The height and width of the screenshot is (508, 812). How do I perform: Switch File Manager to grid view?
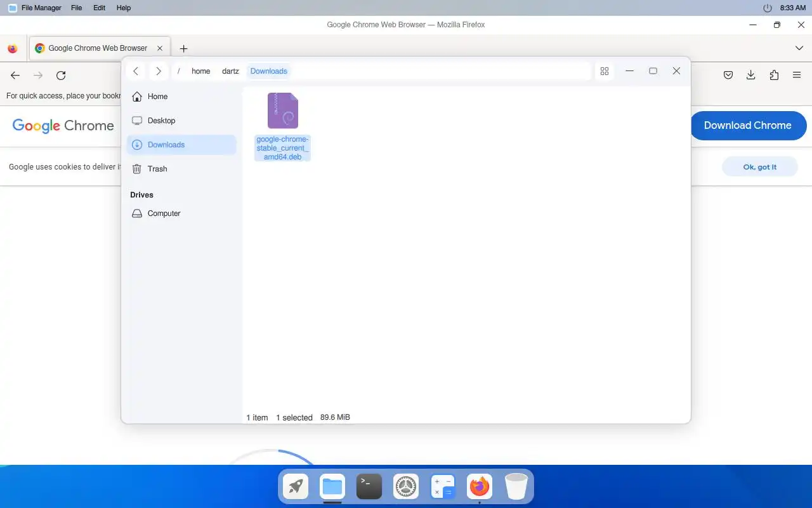(x=605, y=71)
